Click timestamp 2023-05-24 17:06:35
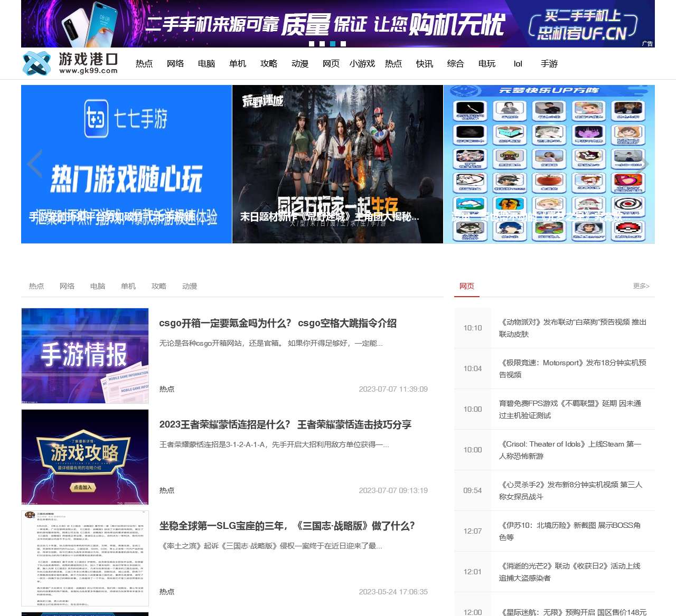Viewport: 676px width, 616px height. pyautogui.click(x=393, y=592)
